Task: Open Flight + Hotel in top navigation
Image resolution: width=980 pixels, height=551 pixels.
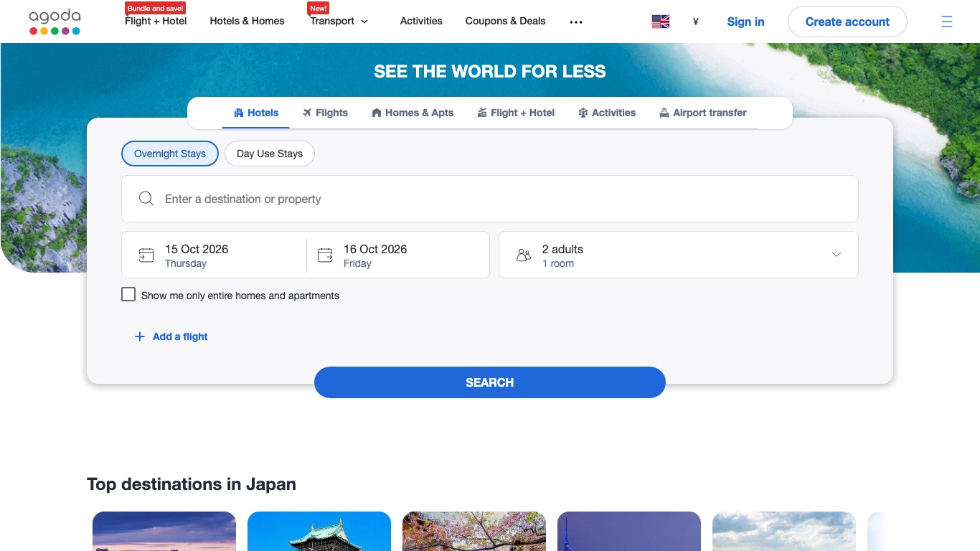Action: (x=156, y=22)
